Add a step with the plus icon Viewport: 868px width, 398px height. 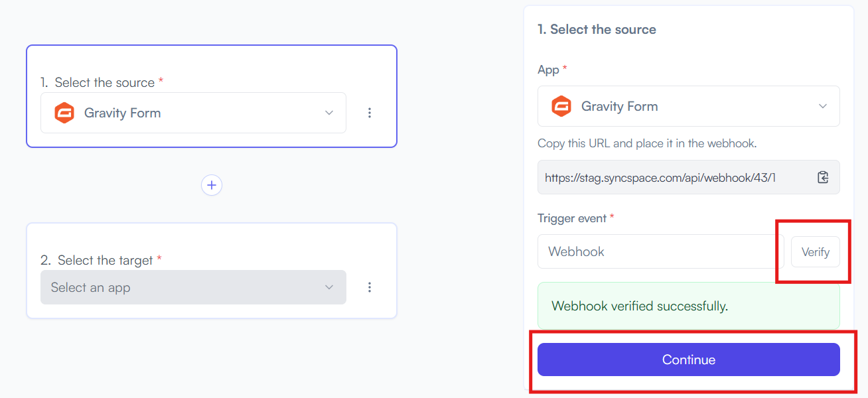[x=212, y=185]
